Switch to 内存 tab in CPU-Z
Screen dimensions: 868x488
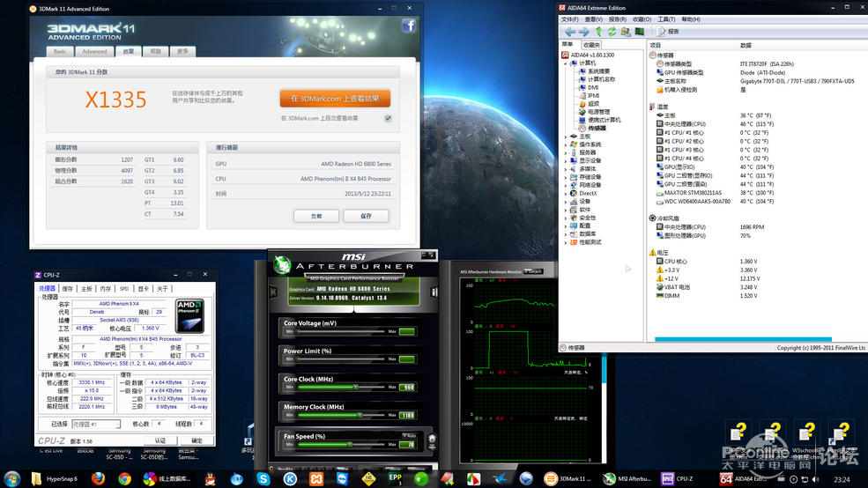click(106, 289)
